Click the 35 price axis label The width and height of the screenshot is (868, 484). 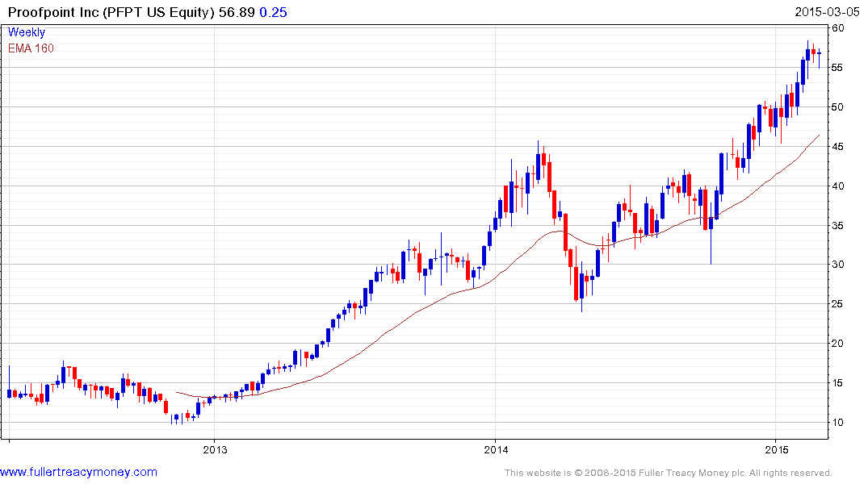838,226
